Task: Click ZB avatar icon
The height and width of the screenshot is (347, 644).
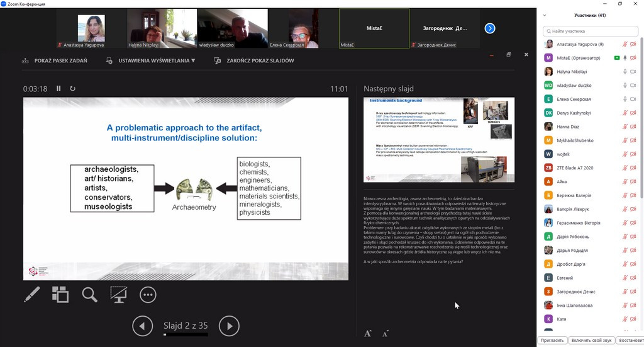Action: [x=548, y=168]
